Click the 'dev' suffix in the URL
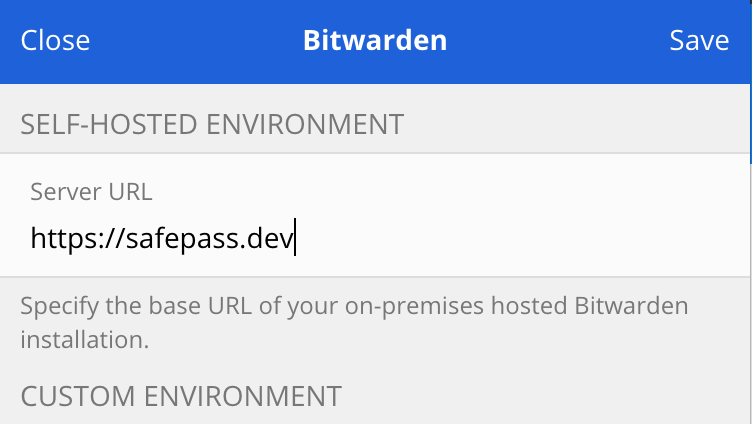Image resolution: width=752 pixels, height=424 pixels. tap(270, 239)
